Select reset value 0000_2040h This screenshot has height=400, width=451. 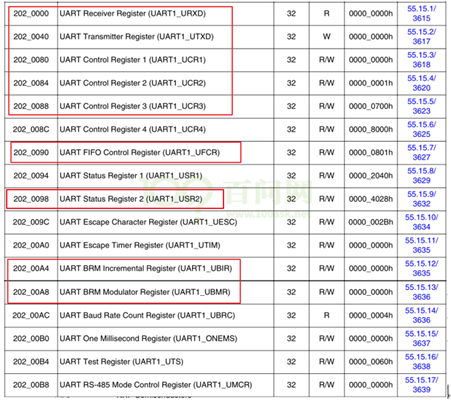pyautogui.click(x=371, y=176)
